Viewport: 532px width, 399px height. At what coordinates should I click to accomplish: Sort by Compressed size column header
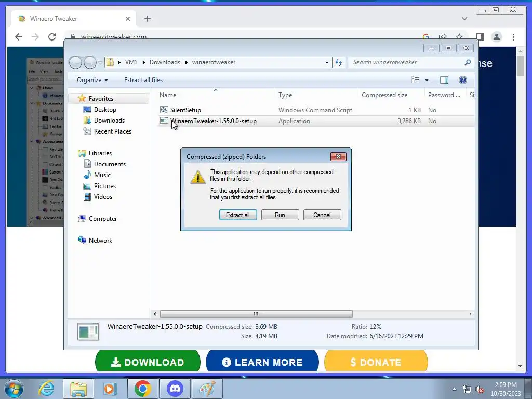point(384,96)
